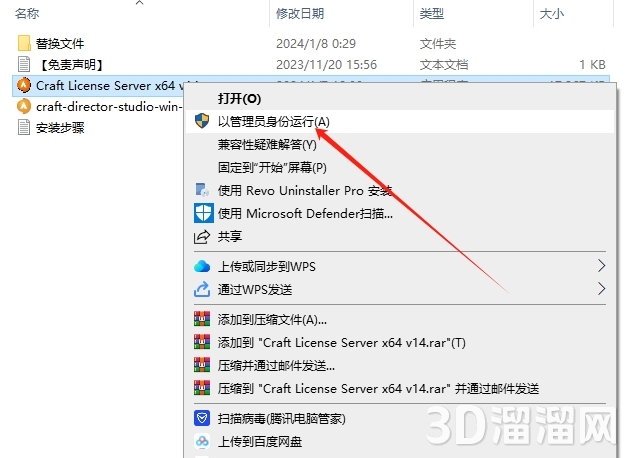Click the shield icon for run as administrator
The image size is (634, 458).
coord(202,121)
